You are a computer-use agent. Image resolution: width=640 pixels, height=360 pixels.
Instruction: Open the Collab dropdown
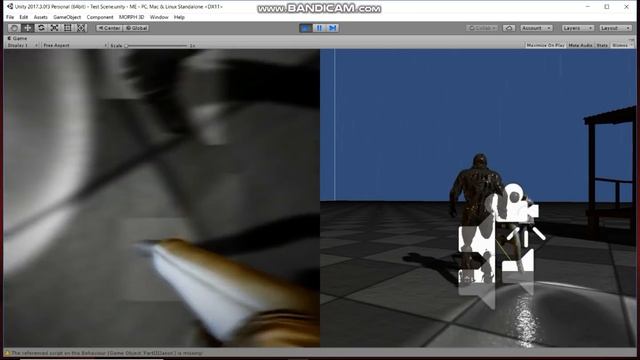coord(482,28)
